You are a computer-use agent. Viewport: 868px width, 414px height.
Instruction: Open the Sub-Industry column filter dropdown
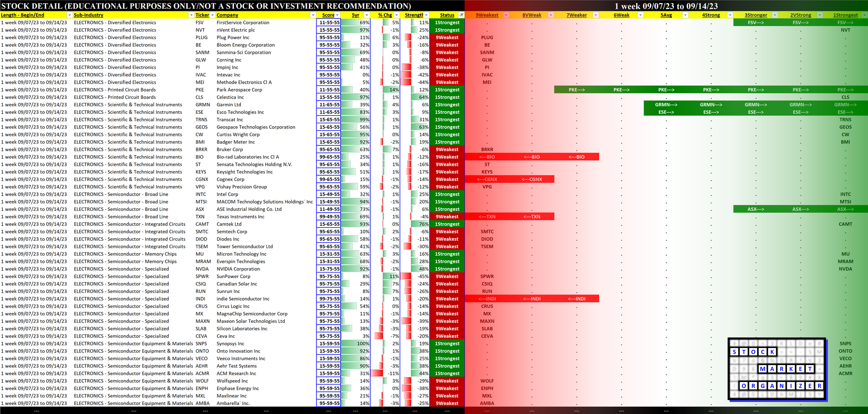191,15
